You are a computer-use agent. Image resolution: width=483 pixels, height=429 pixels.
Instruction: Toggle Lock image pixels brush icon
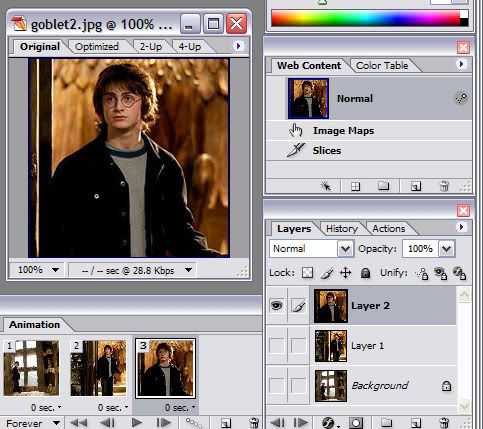pyautogui.click(x=327, y=273)
